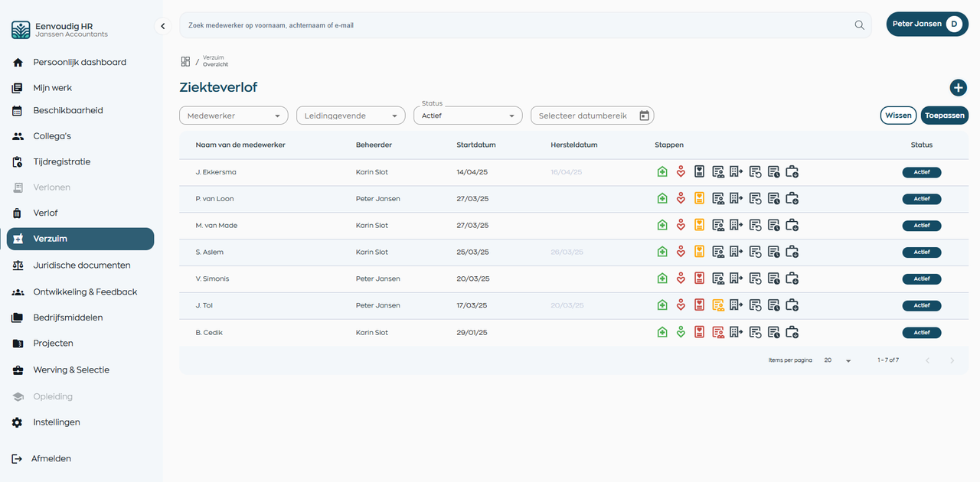
Task: Click the orange health card icon for P. van Loon
Action: click(699, 199)
